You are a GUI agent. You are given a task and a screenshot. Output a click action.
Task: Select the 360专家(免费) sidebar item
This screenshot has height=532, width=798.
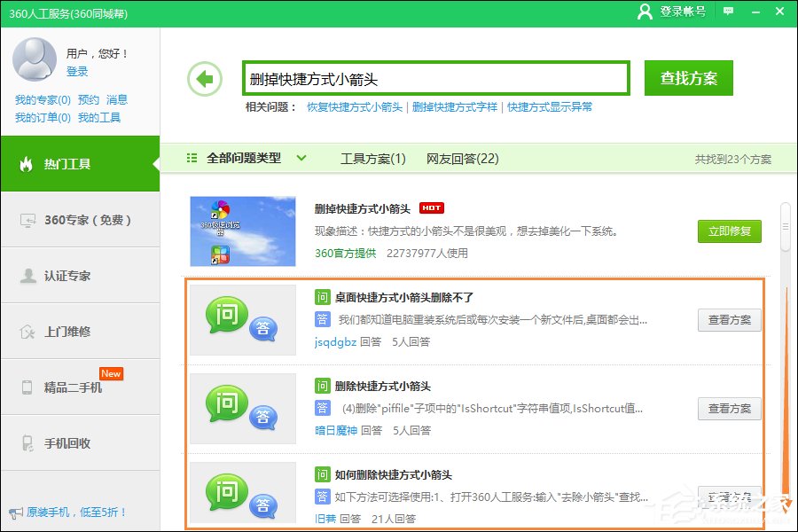point(80,220)
